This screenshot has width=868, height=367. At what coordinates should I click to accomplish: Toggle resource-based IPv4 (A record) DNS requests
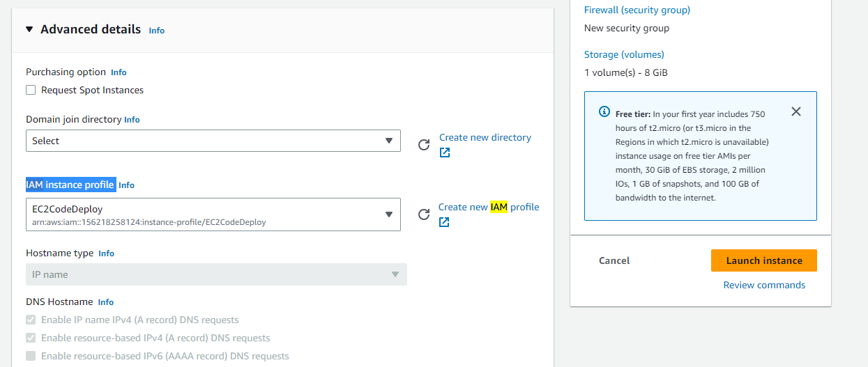(x=31, y=338)
